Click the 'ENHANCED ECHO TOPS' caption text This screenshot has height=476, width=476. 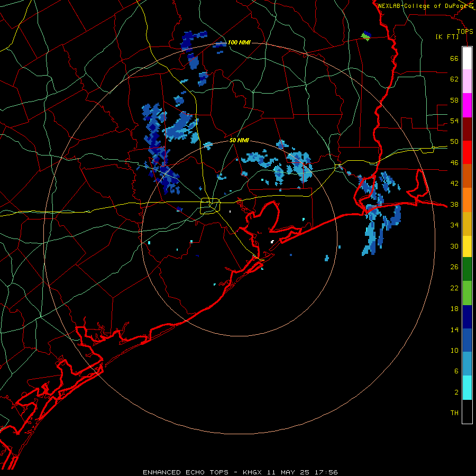click(x=186, y=472)
